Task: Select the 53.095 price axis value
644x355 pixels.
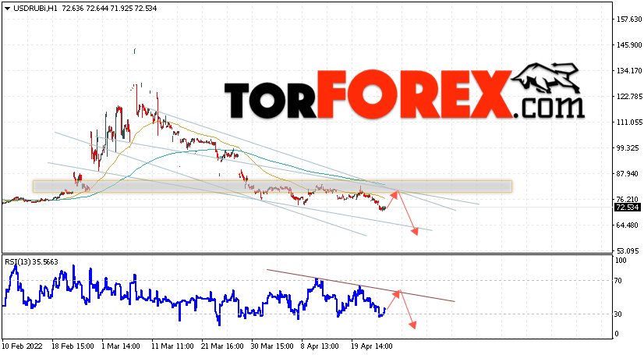Action: pos(627,250)
